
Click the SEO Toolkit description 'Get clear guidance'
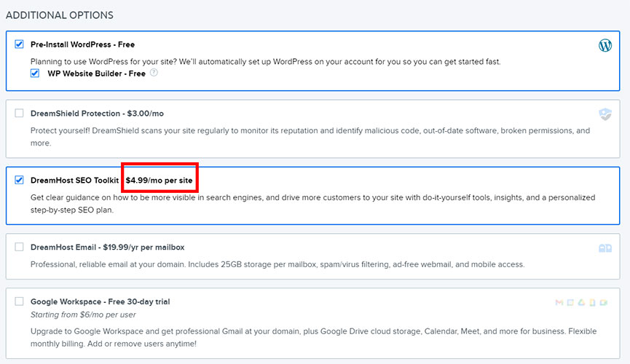[x=312, y=204]
